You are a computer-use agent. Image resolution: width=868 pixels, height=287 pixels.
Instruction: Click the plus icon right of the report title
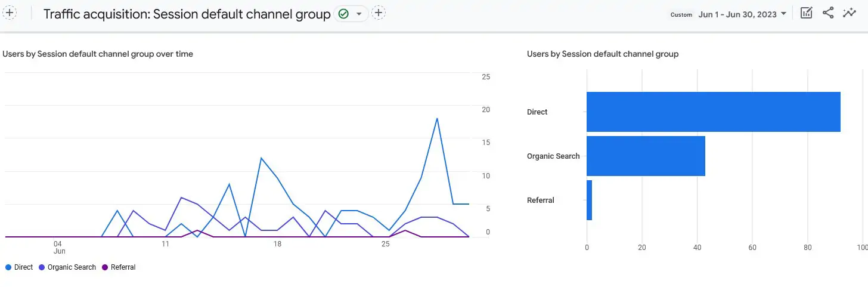click(379, 13)
